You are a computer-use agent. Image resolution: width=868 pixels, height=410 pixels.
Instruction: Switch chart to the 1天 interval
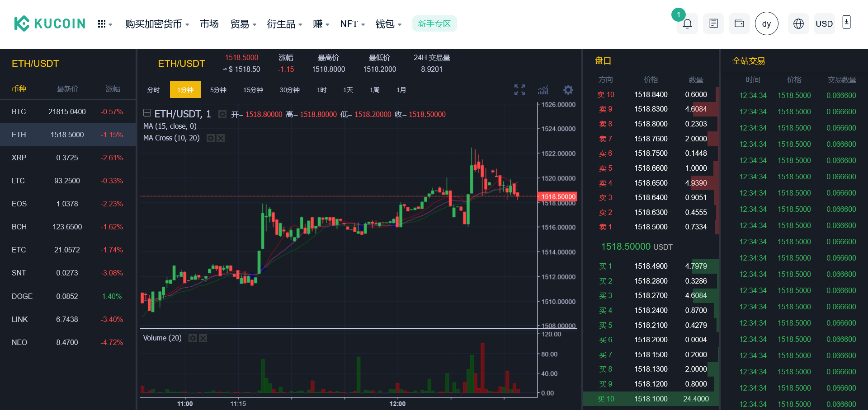[x=348, y=90]
